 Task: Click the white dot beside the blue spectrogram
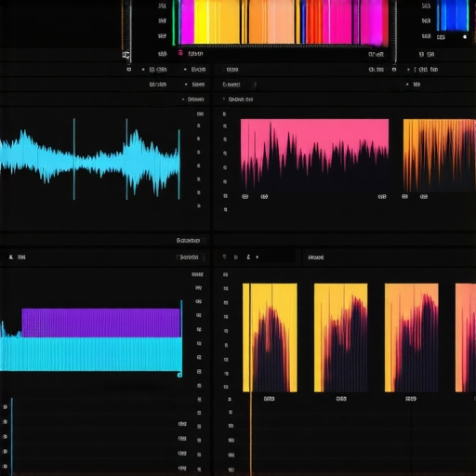tap(465, 37)
